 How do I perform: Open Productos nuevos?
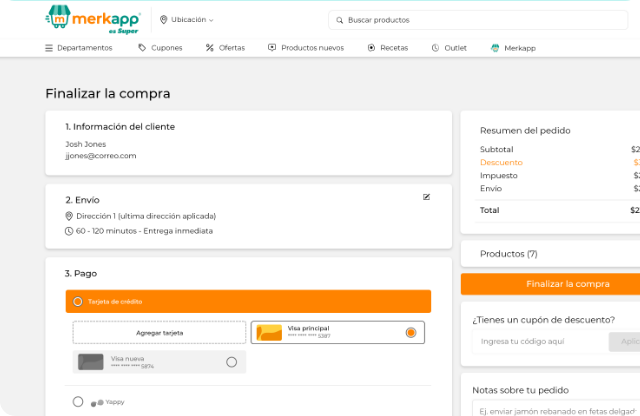[313, 48]
